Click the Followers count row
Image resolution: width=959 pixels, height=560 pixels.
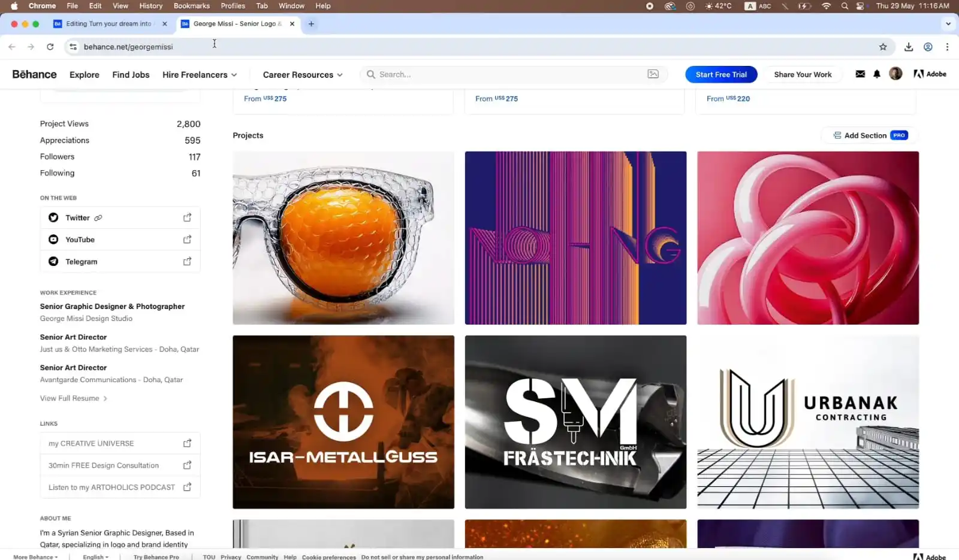tap(120, 156)
